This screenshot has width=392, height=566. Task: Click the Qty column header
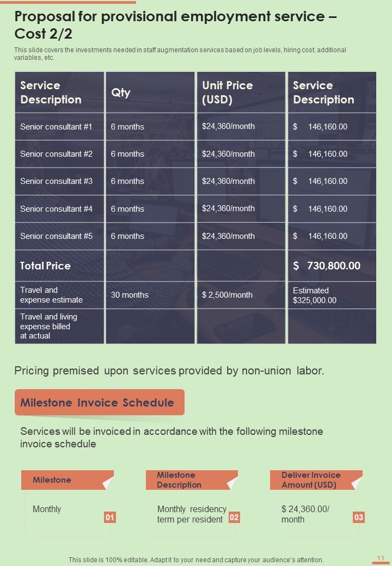point(150,92)
